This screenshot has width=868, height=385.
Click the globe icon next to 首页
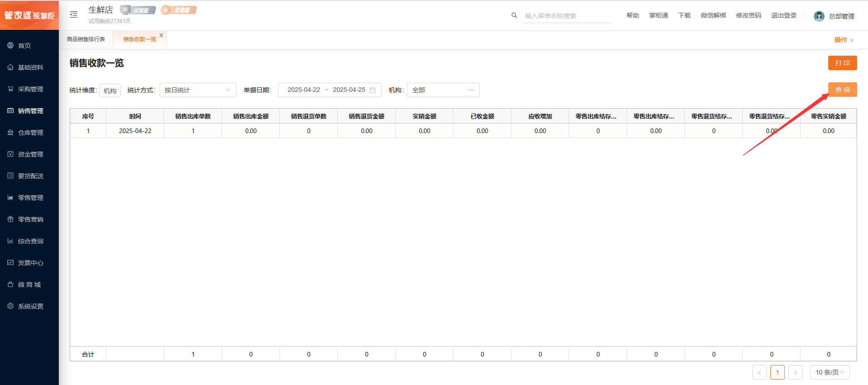click(10, 45)
